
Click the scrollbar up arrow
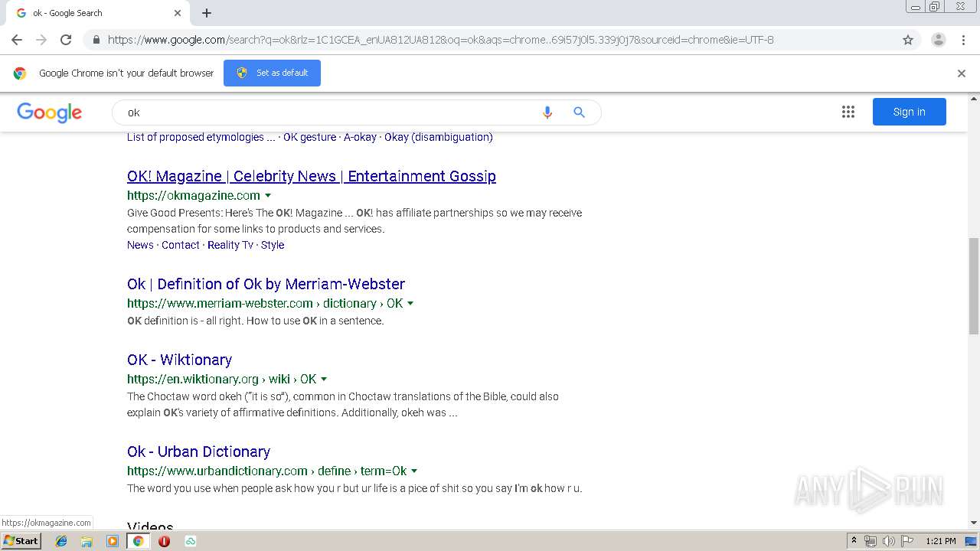[x=974, y=99]
